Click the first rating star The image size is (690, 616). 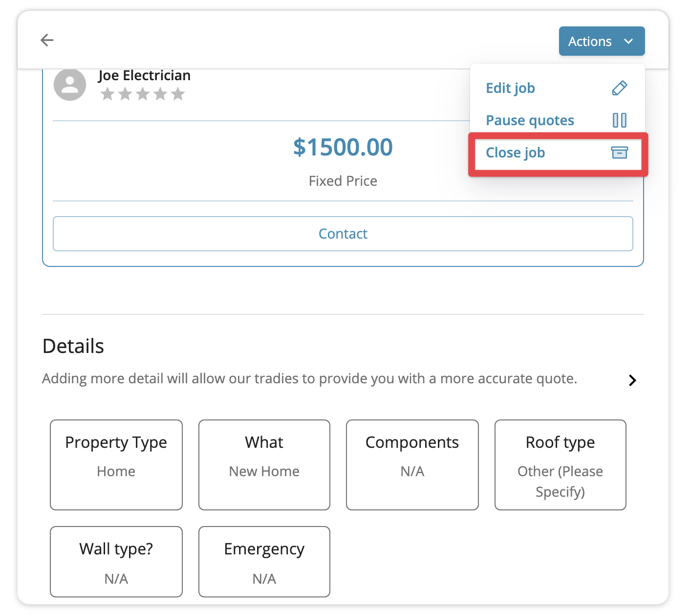108,94
